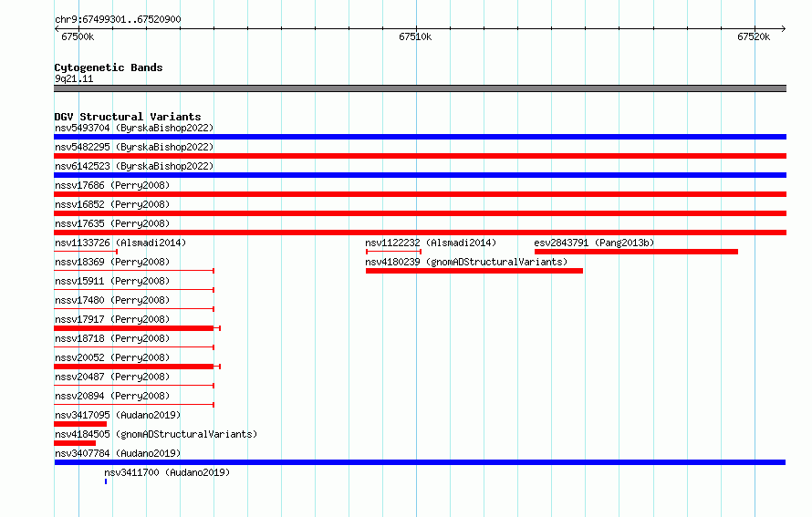Click the 9q21.11 band label
The height and width of the screenshot is (517, 812).
click(74, 78)
